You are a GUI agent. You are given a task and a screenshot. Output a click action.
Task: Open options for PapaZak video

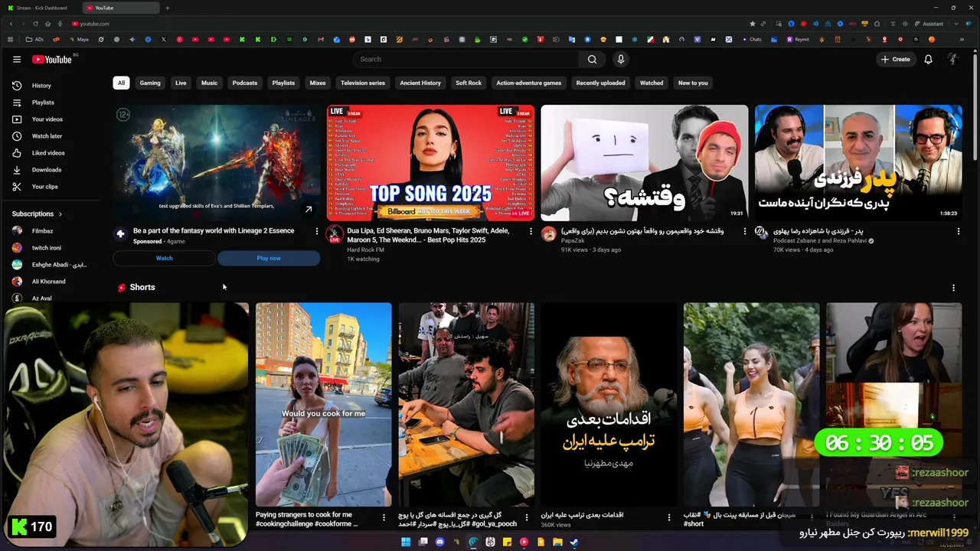coord(744,231)
